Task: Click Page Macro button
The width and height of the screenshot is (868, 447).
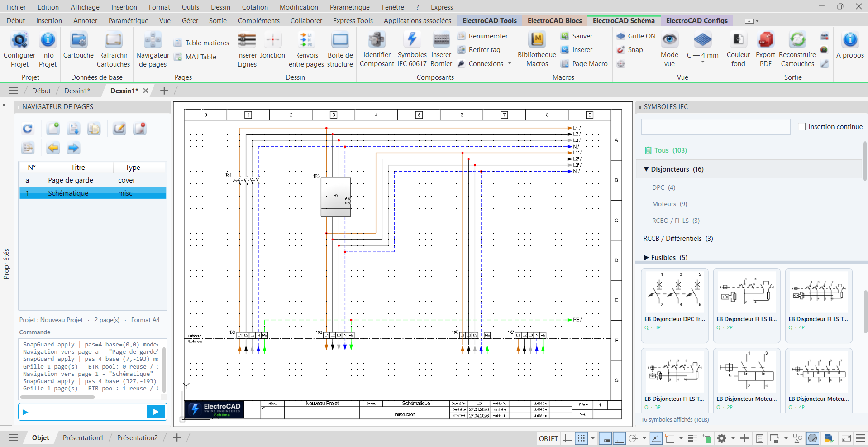Action: pyautogui.click(x=584, y=64)
